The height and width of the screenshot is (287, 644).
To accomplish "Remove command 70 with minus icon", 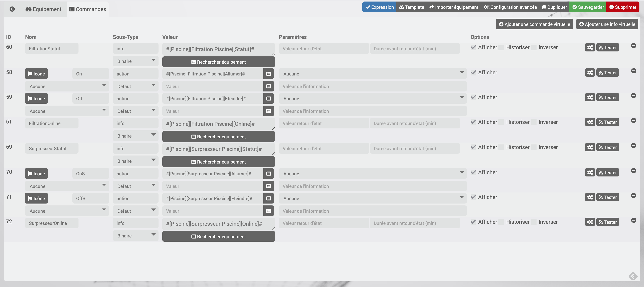I will coord(634,171).
